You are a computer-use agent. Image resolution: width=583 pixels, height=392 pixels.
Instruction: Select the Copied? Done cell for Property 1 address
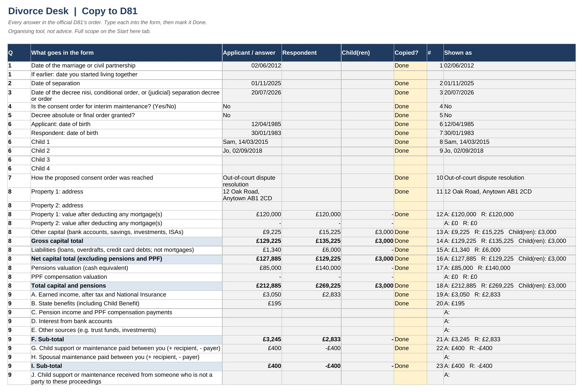click(x=410, y=195)
